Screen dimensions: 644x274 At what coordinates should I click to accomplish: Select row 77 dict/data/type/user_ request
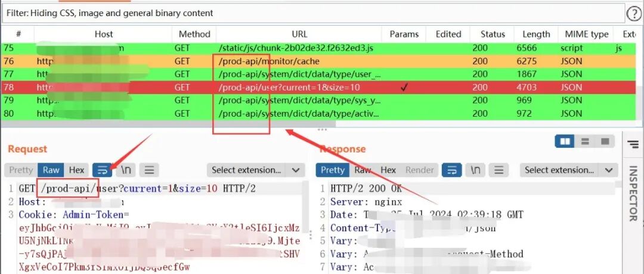coord(318,74)
